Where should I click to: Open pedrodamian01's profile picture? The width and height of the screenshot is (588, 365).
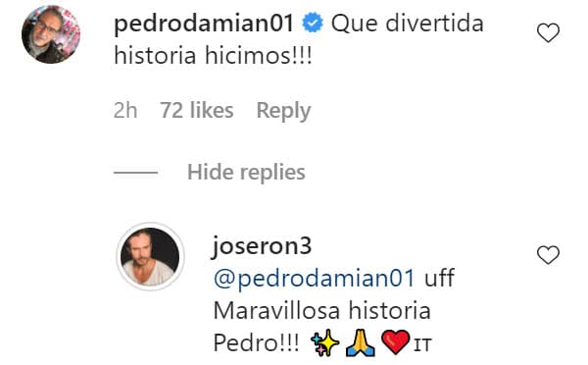click(x=51, y=34)
